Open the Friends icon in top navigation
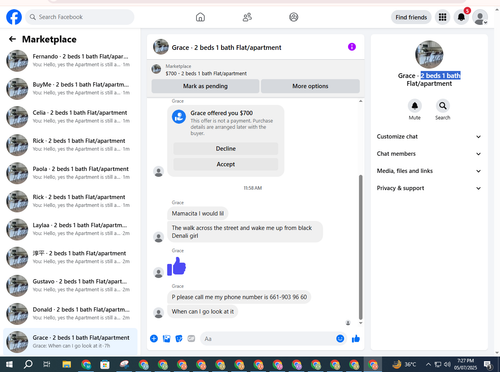The image size is (500, 372). [x=247, y=17]
